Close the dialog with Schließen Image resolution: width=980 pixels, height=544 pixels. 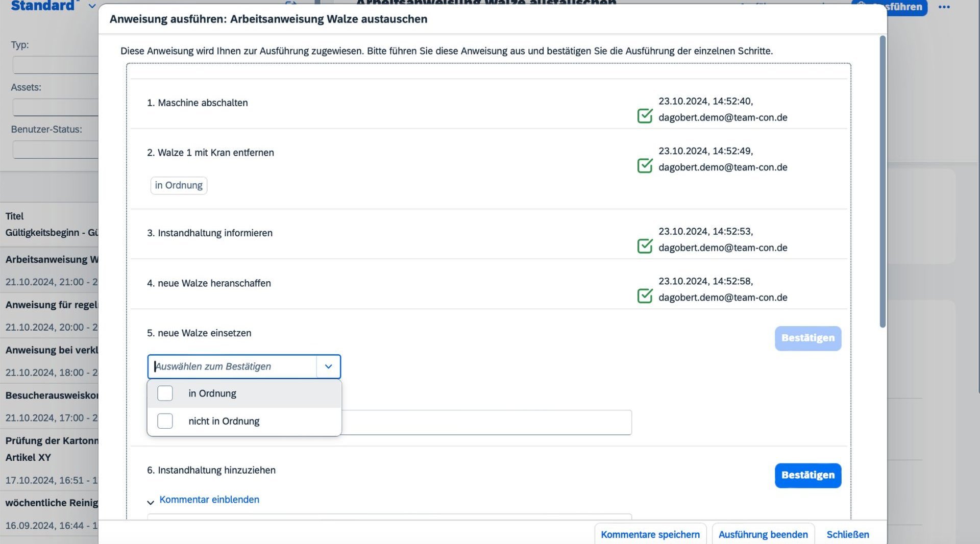847,534
